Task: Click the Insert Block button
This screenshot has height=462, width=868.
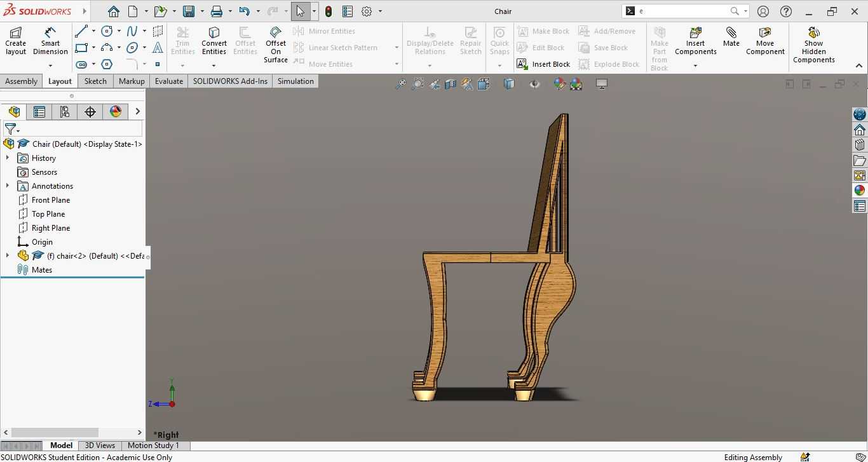Action: [x=543, y=64]
